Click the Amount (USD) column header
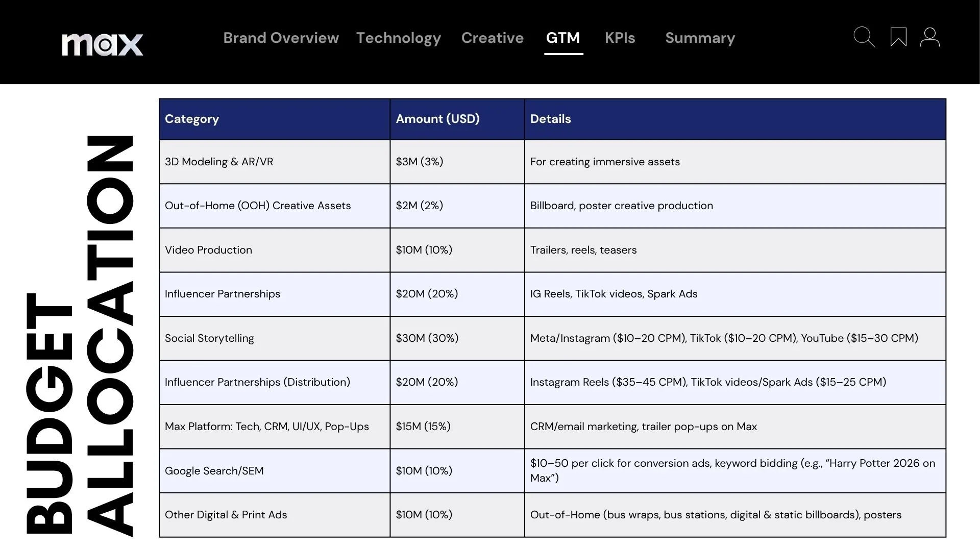Viewport: 980px width, 551px height. click(x=437, y=119)
